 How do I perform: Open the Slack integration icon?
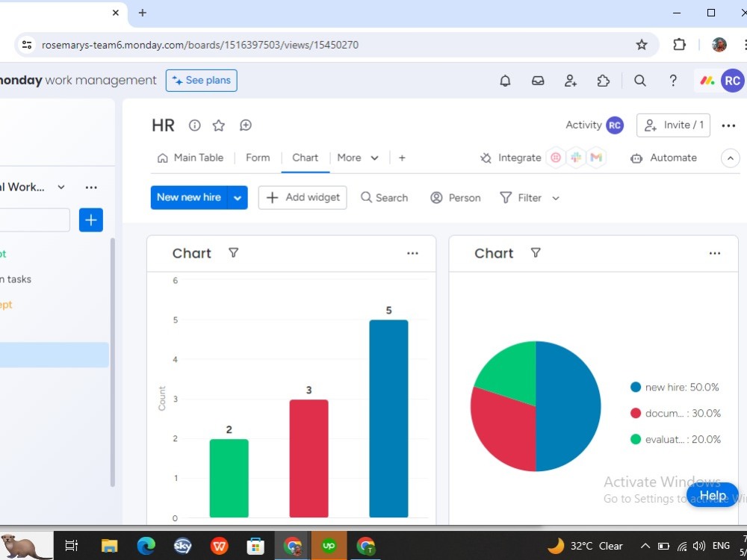coord(576,158)
